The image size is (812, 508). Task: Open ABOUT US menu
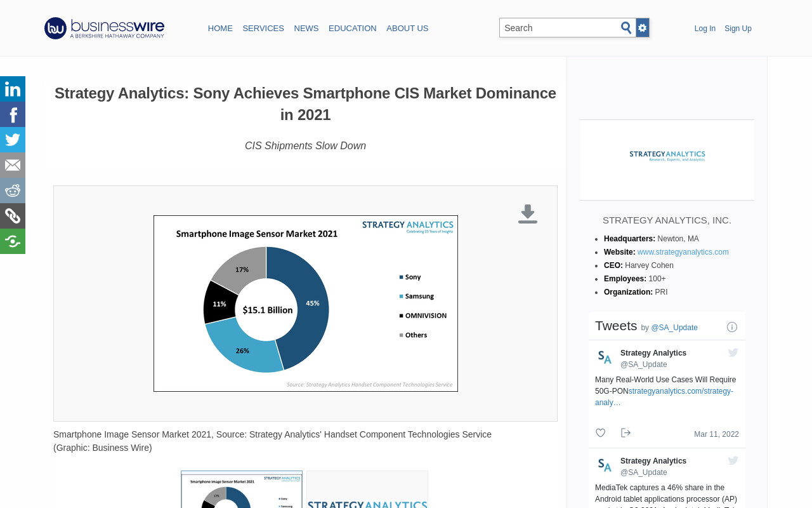pos(407,29)
